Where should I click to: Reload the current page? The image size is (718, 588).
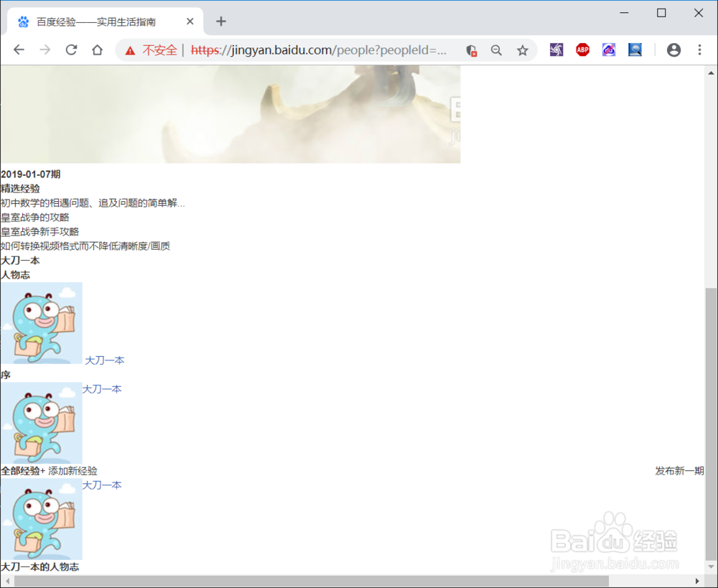tap(70, 50)
